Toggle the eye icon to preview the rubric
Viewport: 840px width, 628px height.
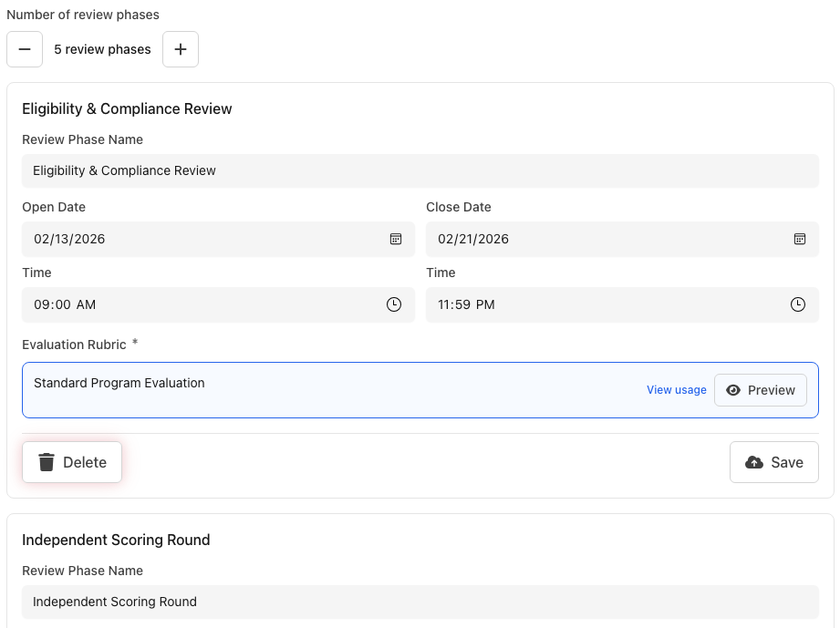pos(733,390)
